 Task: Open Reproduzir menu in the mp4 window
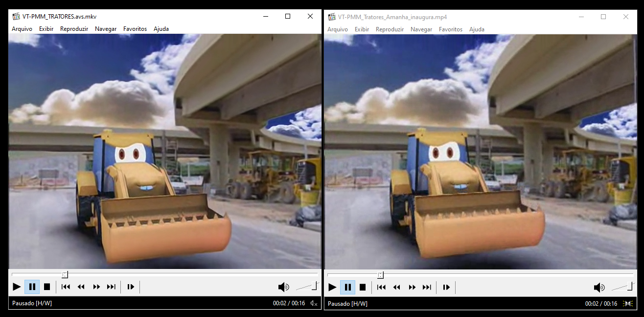click(x=390, y=29)
